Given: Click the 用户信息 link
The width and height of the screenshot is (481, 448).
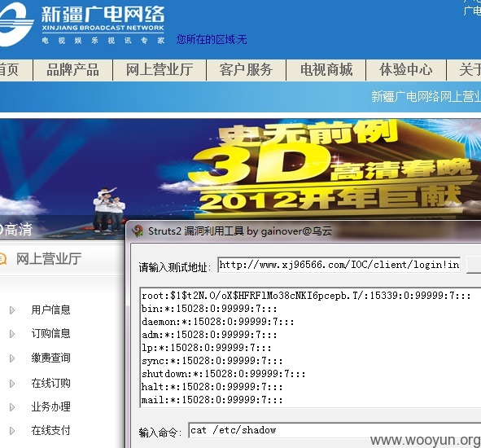Looking at the screenshot, I should point(51,310).
